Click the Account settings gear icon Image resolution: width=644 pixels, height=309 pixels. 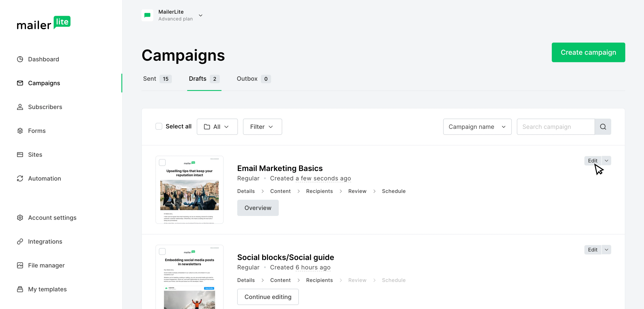20,218
